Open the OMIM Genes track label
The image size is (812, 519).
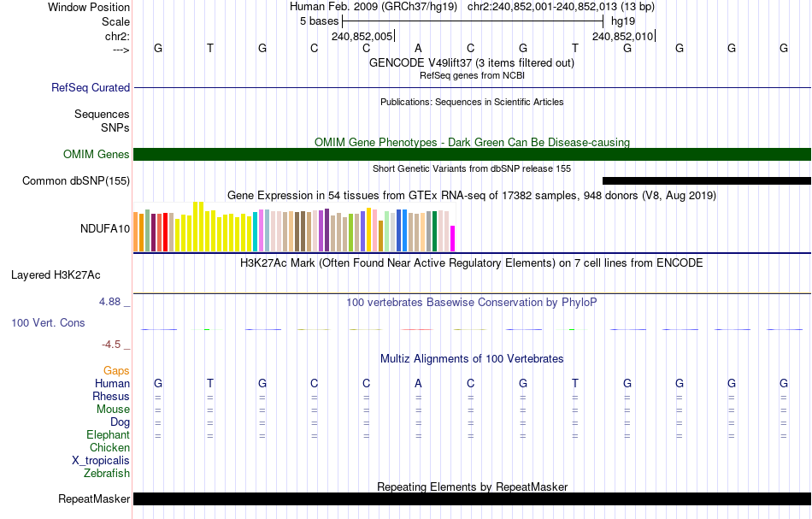97,155
